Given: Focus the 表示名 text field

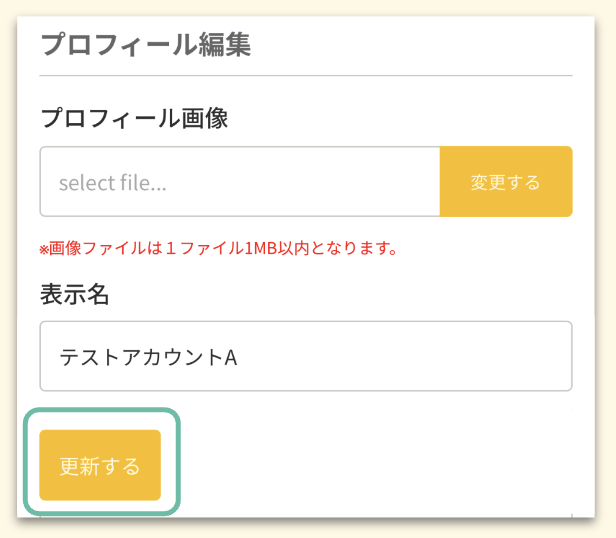Looking at the screenshot, I should [x=305, y=356].
